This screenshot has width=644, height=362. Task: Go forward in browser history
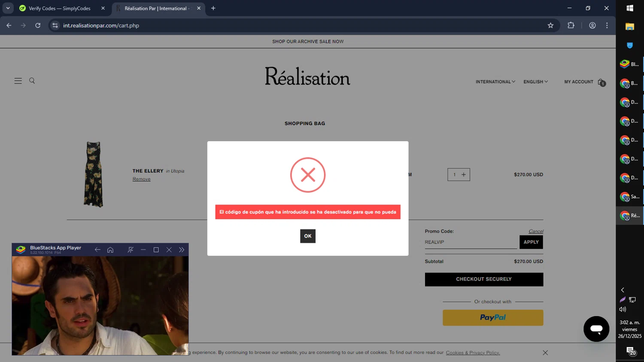pos(23,25)
